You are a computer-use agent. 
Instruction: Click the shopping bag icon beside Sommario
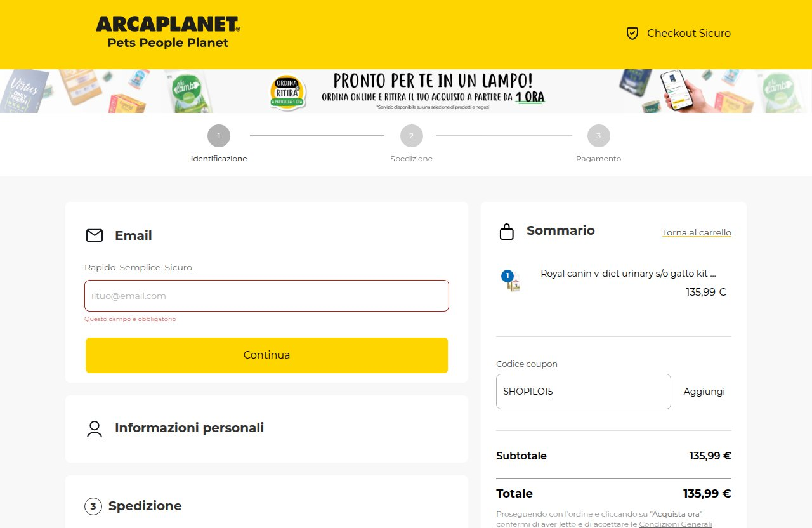click(506, 231)
